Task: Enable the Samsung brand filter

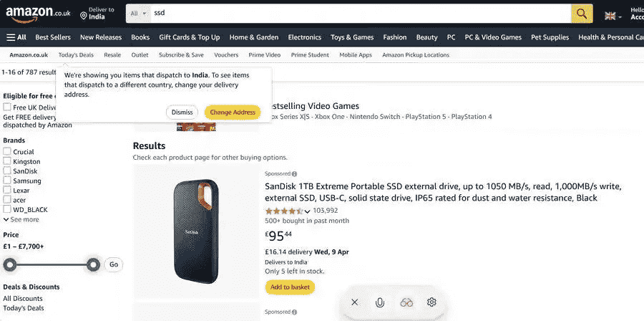Action: (7, 181)
